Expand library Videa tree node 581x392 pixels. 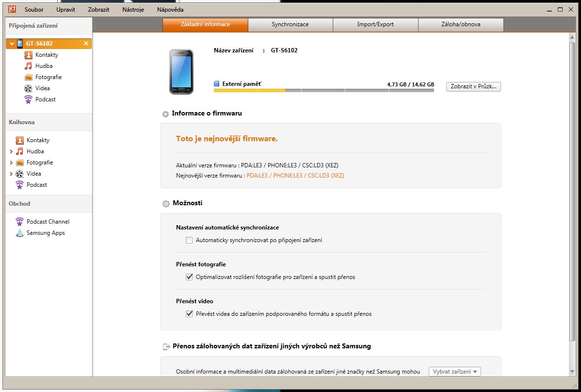tap(11, 173)
